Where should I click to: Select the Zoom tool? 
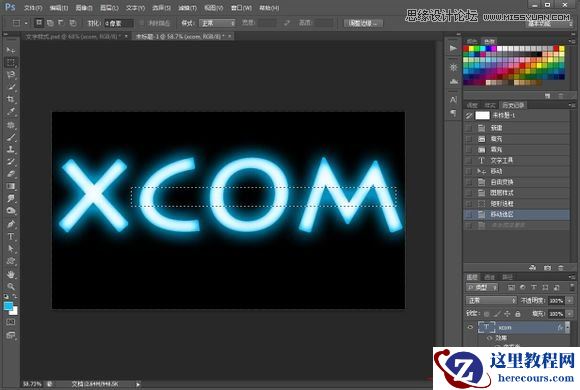point(10,286)
